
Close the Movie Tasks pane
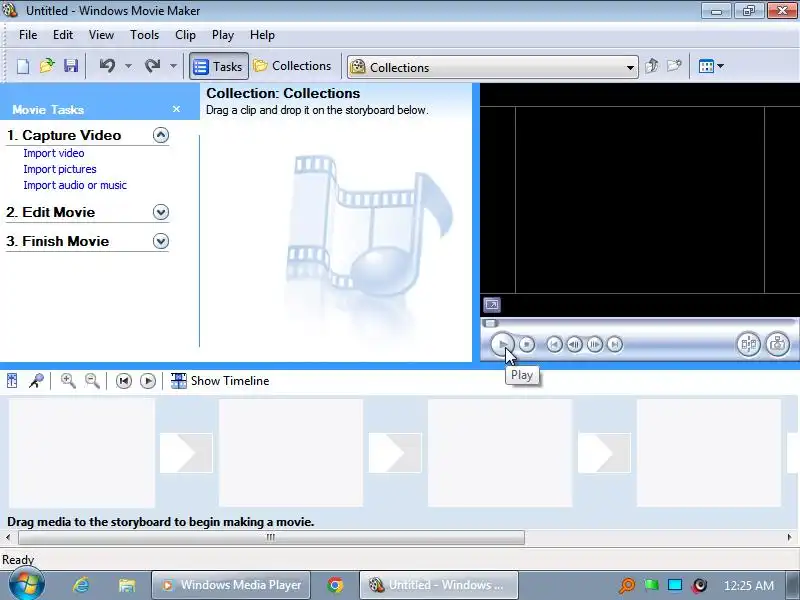coord(177,109)
